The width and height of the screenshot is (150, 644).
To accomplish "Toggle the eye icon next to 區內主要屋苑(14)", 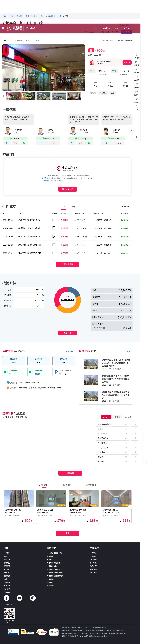I will 126,424.
